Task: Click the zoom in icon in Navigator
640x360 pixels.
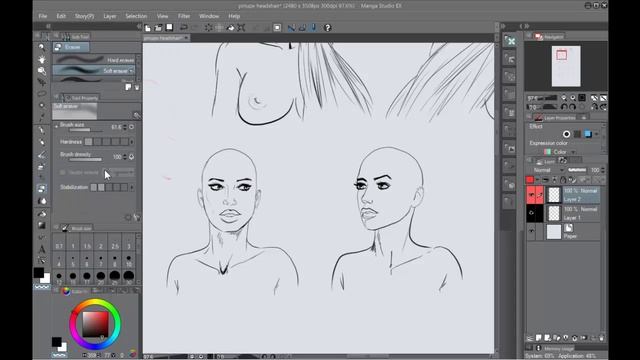Action: click(x=573, y=98)
